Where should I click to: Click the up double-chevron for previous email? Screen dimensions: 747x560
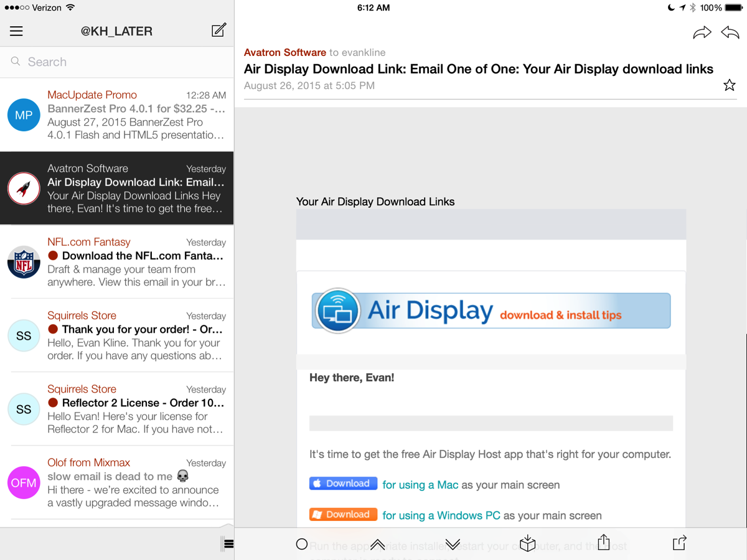pos(377,543)
